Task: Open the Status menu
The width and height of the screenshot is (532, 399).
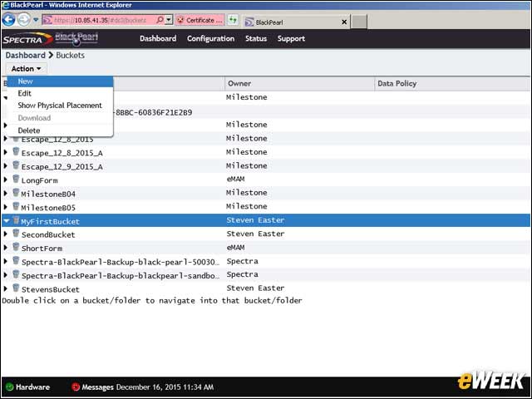Action: pos(256,39)
